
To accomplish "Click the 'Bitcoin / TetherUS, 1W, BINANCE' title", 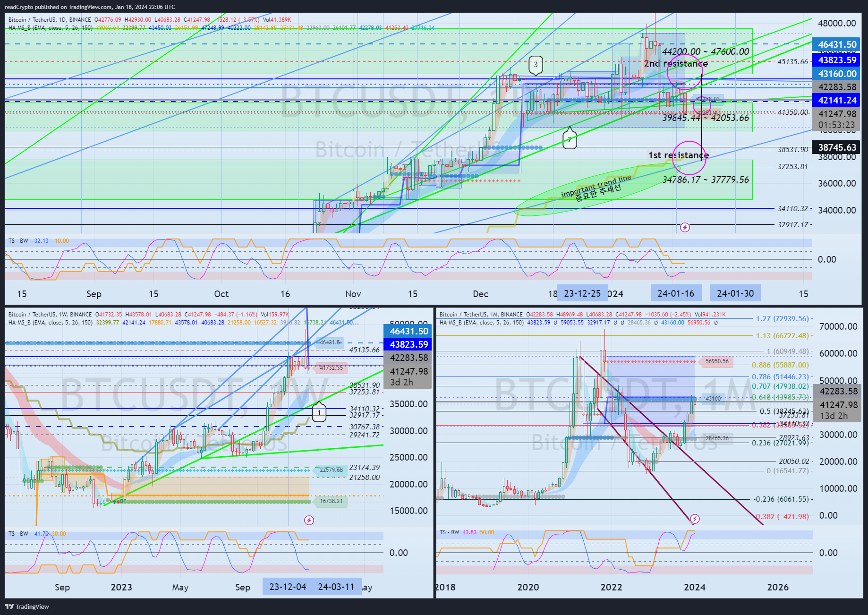I will coord(50,315).
